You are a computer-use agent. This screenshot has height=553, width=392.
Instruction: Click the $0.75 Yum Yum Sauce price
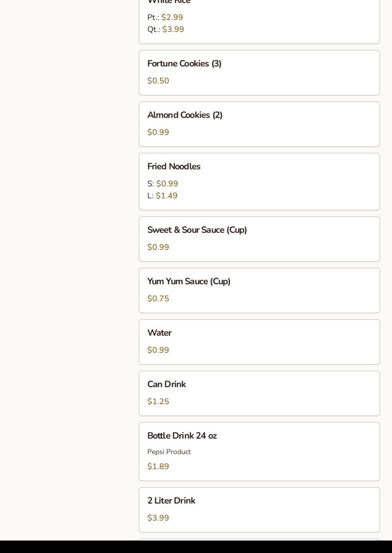(158, 299)
